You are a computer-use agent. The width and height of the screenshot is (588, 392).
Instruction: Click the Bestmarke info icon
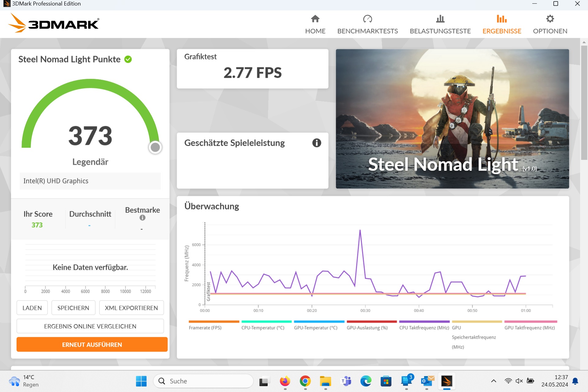click(142, 218)
